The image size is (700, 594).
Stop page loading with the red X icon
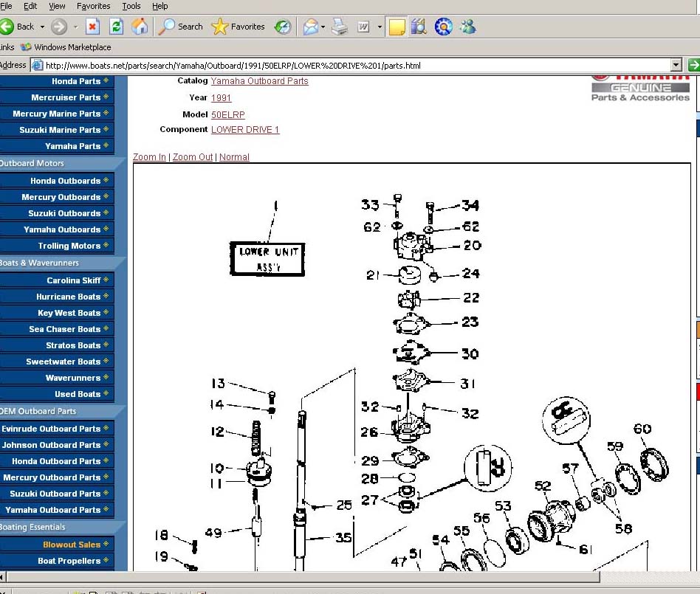[x=92, y=27]
